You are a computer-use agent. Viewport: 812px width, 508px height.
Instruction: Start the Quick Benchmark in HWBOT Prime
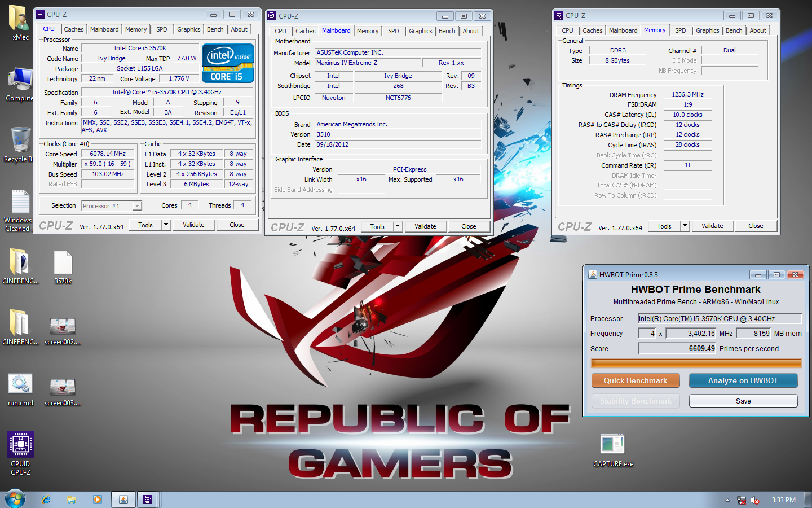(636, 380)
